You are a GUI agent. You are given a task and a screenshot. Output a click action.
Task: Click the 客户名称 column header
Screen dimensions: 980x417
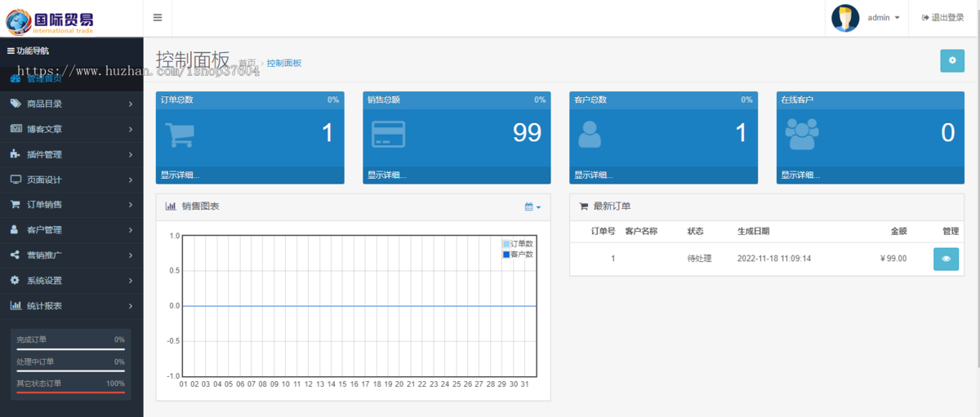641,232
